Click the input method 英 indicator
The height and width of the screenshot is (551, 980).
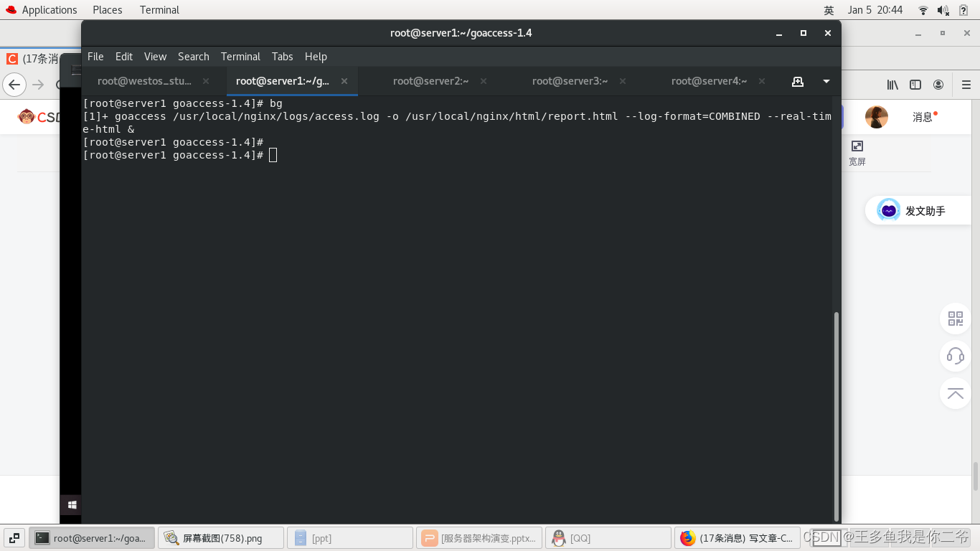829,10
